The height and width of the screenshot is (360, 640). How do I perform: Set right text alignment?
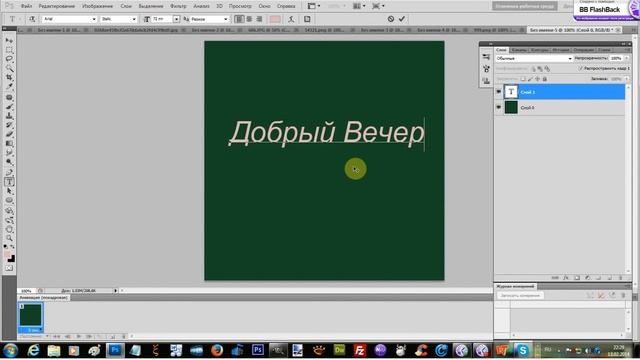click(x=259, y=19)
